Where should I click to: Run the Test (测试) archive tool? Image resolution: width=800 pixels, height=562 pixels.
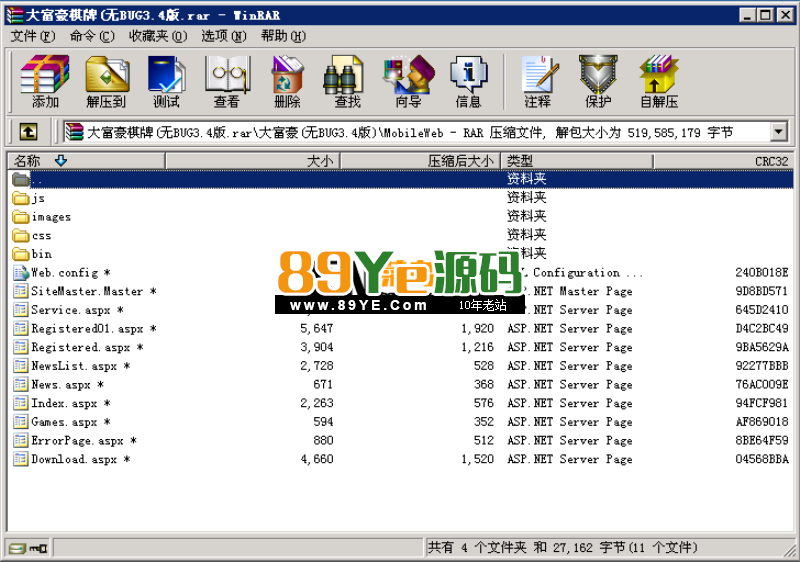[166, 81]
